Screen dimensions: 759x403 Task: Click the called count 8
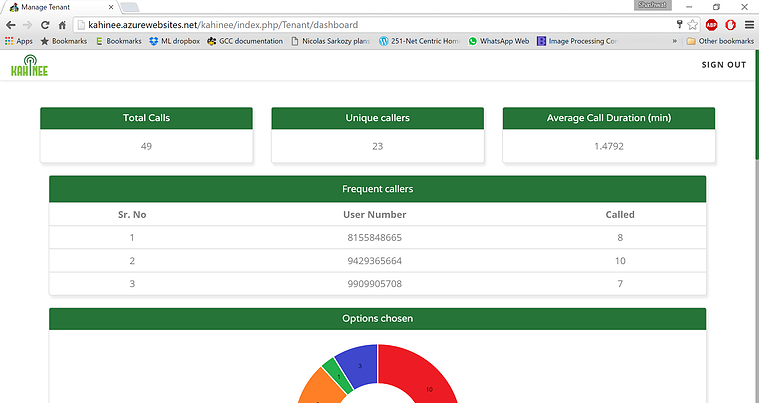[620, 238]
